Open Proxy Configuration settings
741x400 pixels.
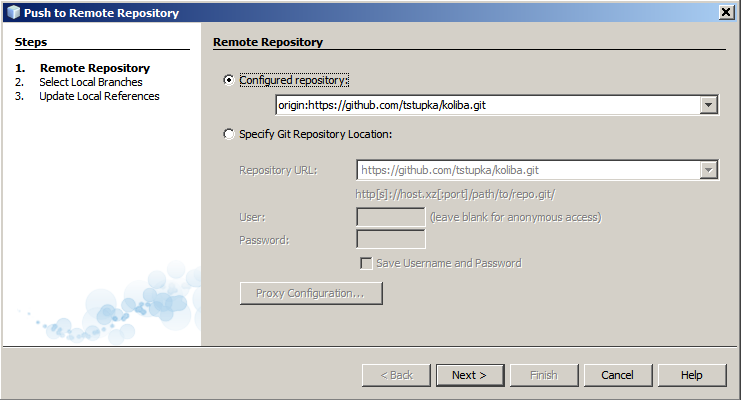[311, 293]
